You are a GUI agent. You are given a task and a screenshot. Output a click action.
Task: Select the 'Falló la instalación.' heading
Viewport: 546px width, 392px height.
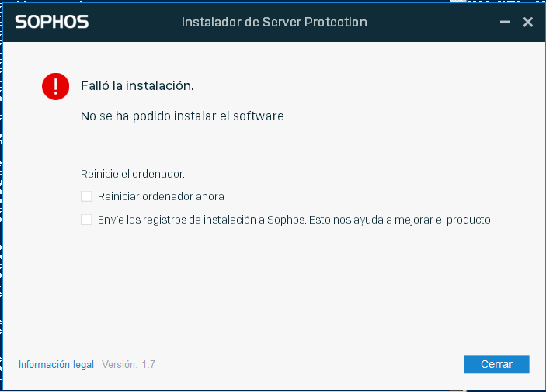[x=137, y=85]
